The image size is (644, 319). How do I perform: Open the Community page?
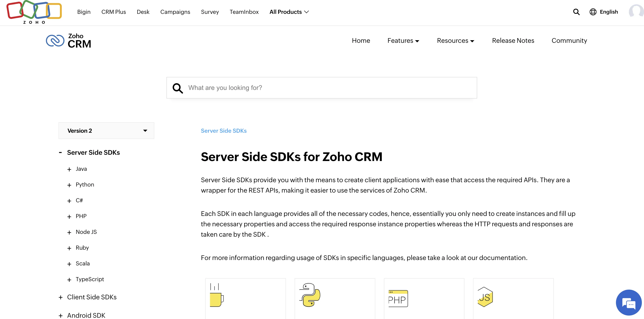point(569,41)
